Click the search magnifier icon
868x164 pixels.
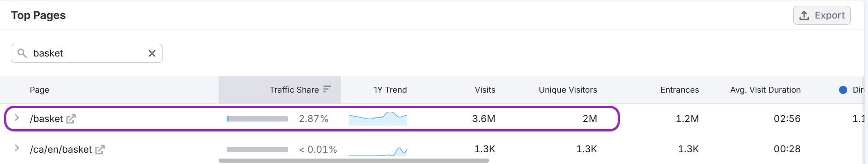pyautogui.click(x=22, y=53)
